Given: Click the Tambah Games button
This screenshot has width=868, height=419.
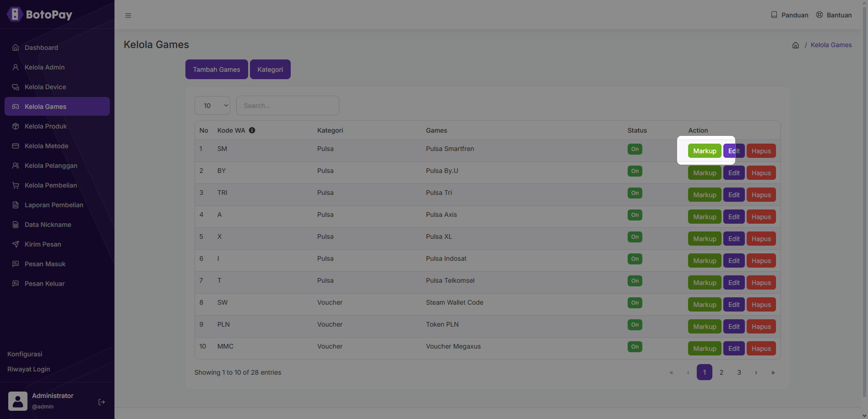Looking at the screenshot, I should click(x=217, y=70).
